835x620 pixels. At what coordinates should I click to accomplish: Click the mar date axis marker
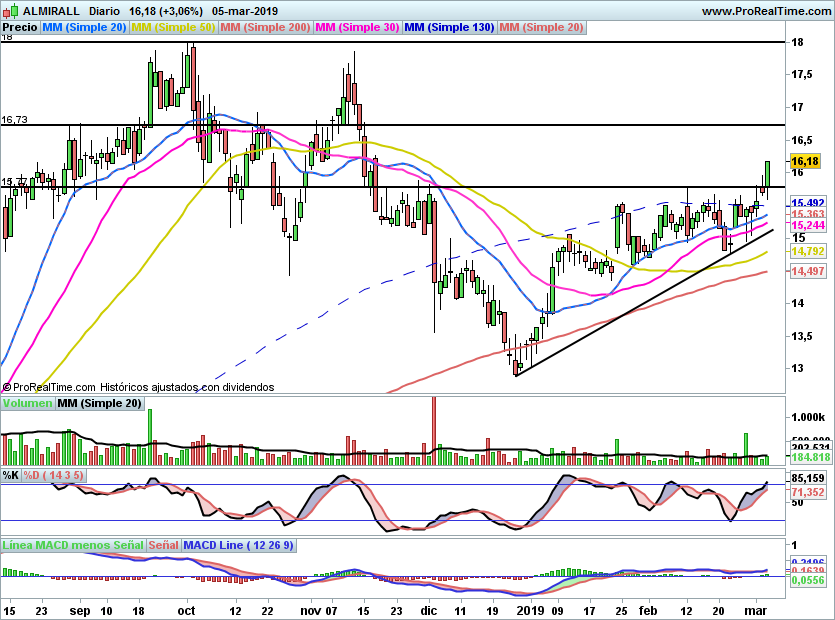pyautogui.click(x=755, y=611)
